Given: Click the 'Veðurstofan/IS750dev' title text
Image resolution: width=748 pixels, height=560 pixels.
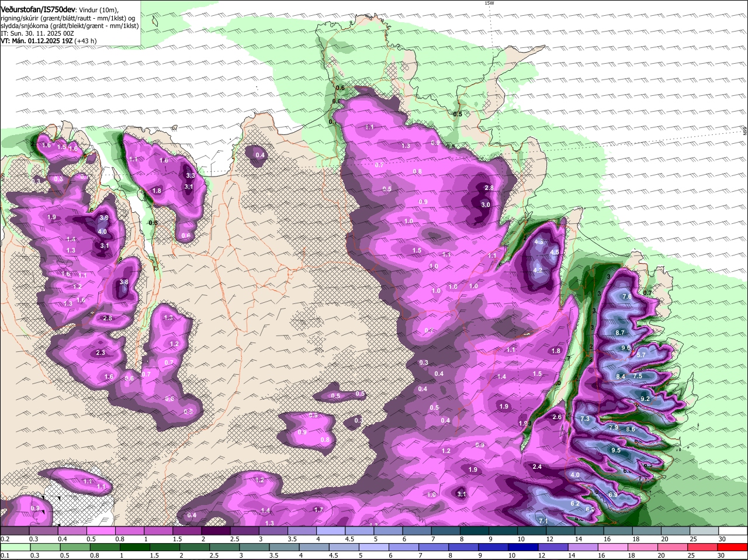Looking at the screenshot, I should point(38,9).
